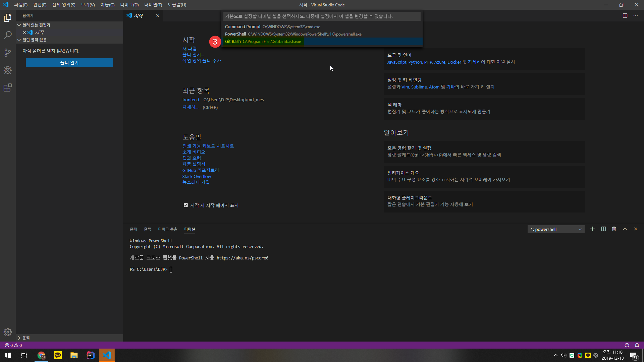Open the '1: powershell' terminal dropdown
Screen dimensions: 644x362
(x=556, y=229)
